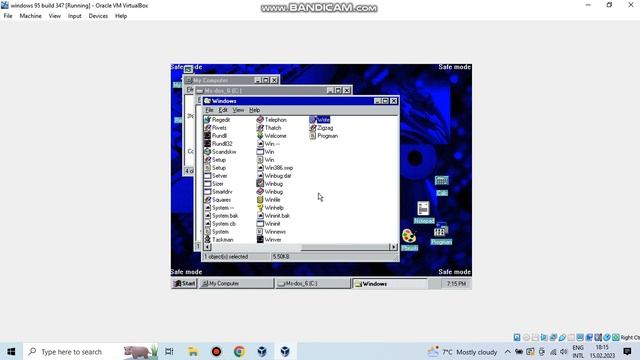This screenshot has height=360, width=640.
Task: Select the Squares file icon
Action: coord(207,200)
